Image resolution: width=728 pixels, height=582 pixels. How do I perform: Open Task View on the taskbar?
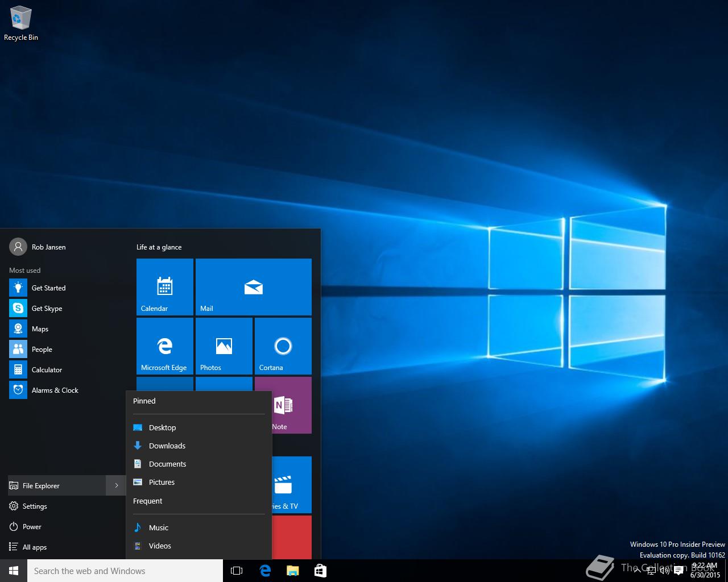(237, 571)
